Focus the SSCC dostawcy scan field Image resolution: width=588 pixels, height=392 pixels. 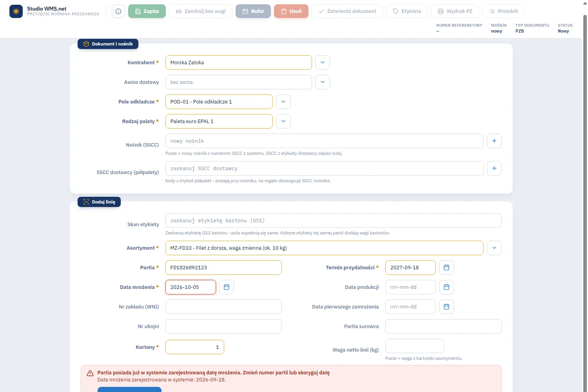tap(325, 168)
